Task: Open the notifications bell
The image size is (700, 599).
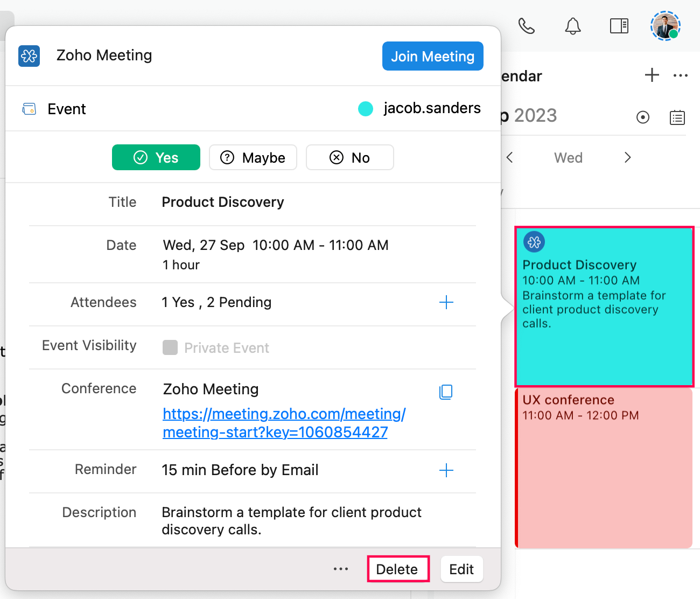Action: tap(572, 26)
